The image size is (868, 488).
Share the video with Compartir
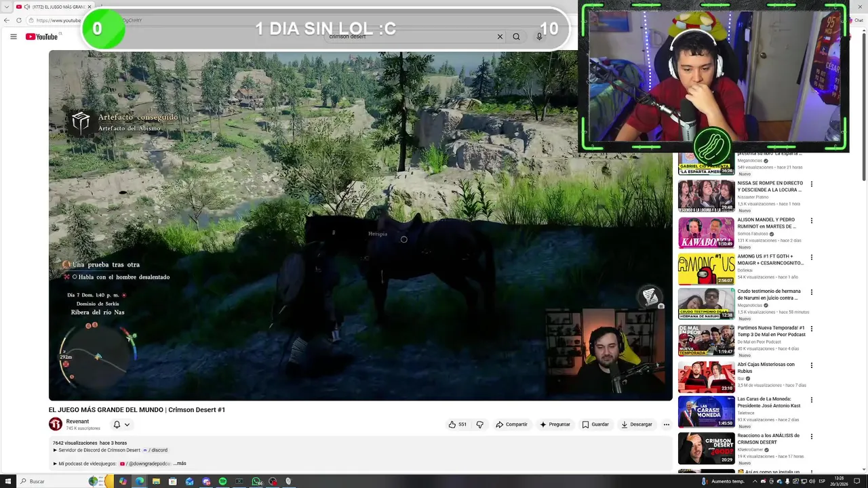[511, 424]
